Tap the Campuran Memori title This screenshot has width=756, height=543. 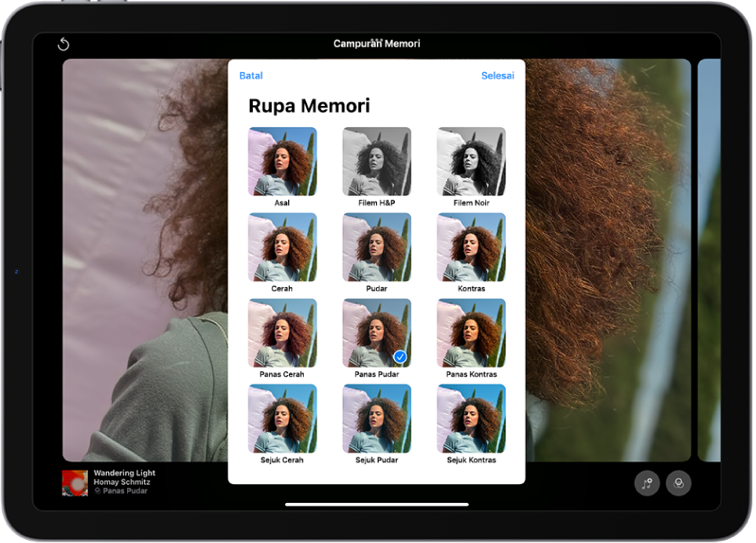point(377,44)
